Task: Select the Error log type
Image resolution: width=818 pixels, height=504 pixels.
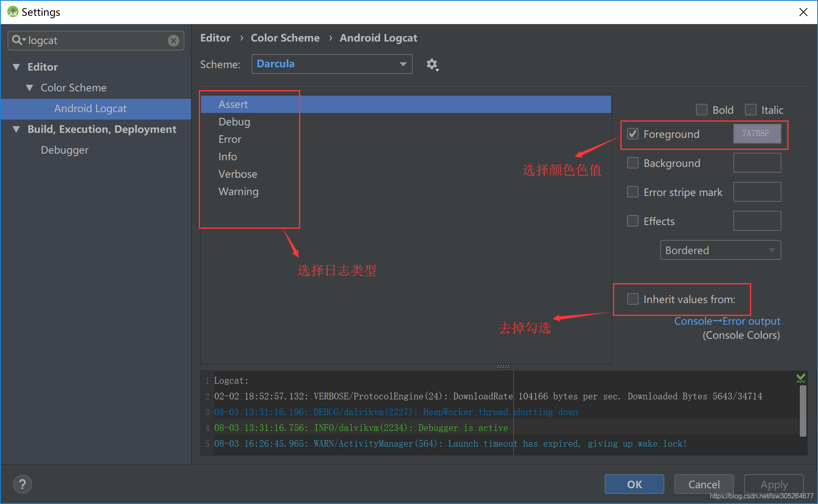Action: (406, 139)
